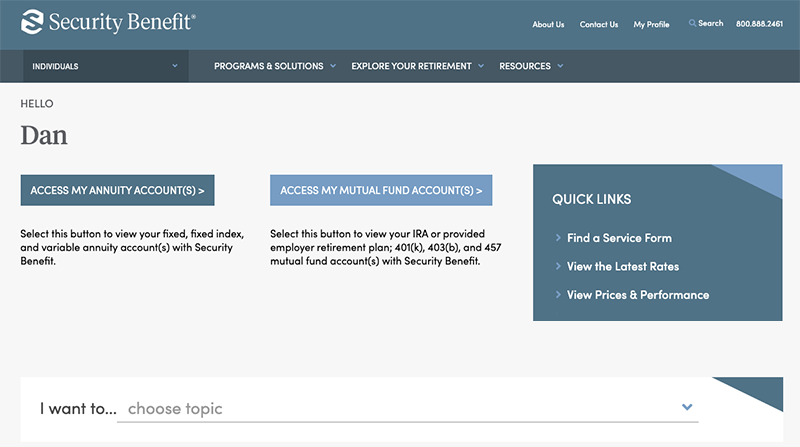Click arrow beside View Prices & Performance

click(x=558, y=294)
